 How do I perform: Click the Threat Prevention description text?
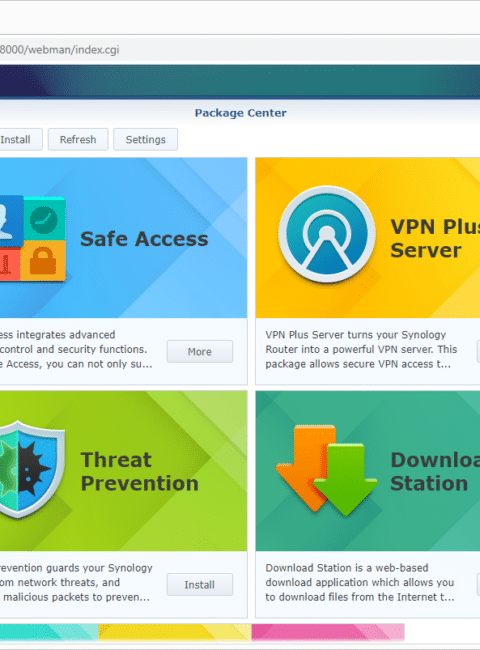coord(76,582)
